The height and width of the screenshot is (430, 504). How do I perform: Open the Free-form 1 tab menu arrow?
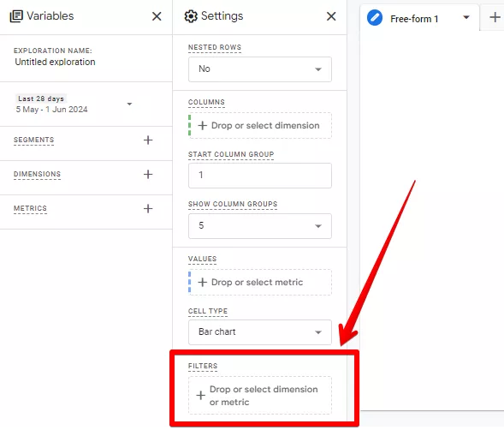coord(466,17)
